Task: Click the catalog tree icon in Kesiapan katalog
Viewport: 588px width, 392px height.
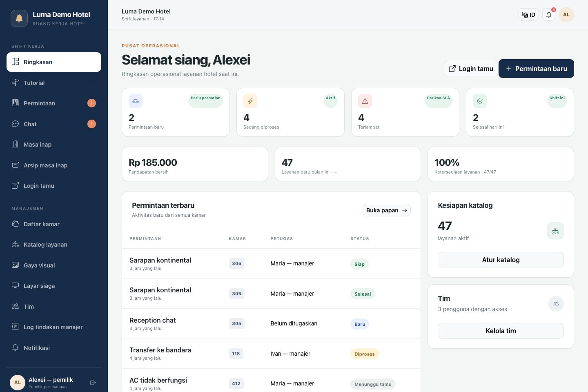Action: (555, 231)
